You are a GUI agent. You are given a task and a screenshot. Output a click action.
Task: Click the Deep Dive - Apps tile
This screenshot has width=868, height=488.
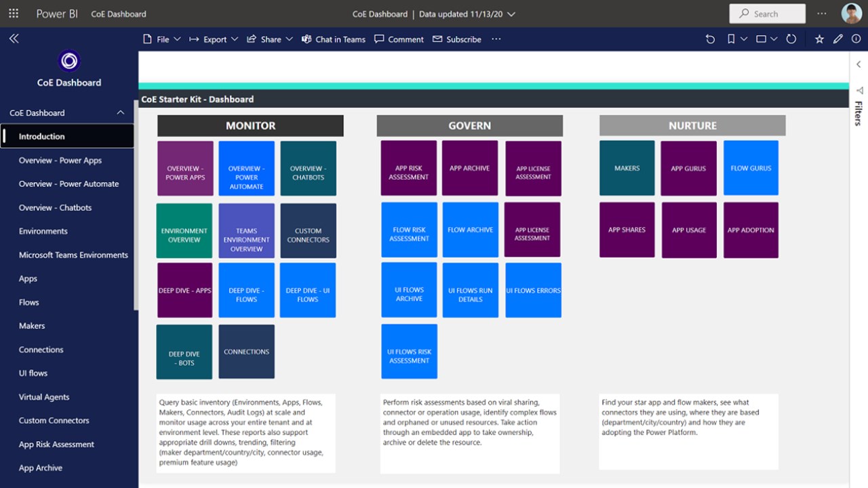pyautogui.click(x=185, y=290)
